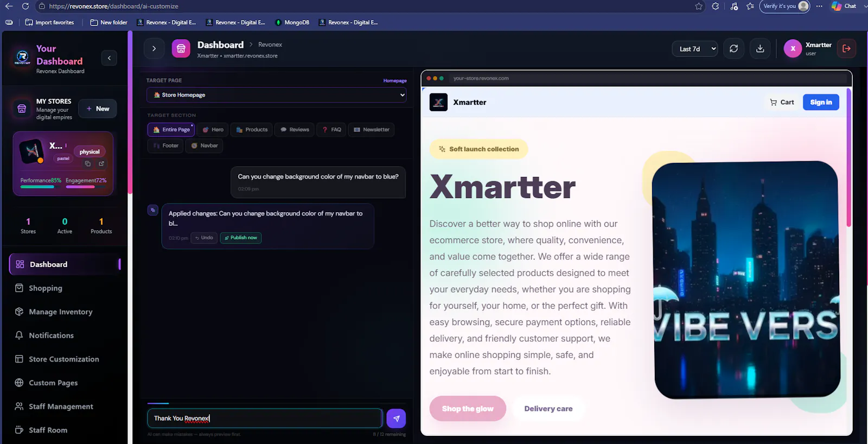Select the Products target section

[x=252, y=130]
